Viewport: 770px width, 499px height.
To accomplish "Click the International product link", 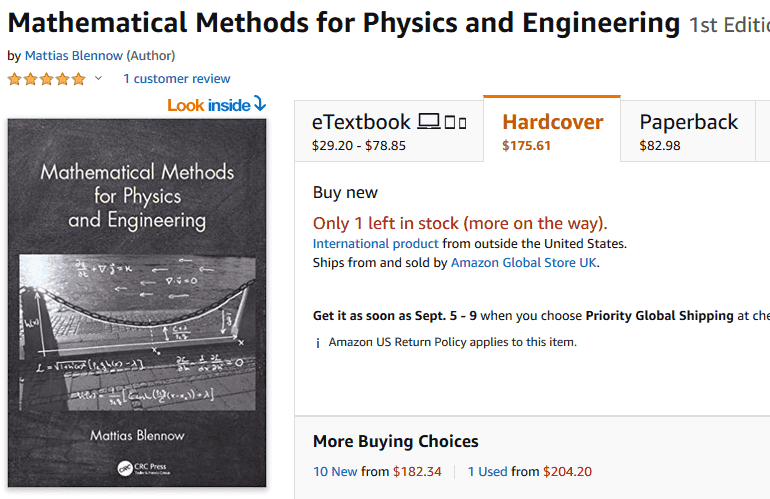I will [x=375, y=243].
